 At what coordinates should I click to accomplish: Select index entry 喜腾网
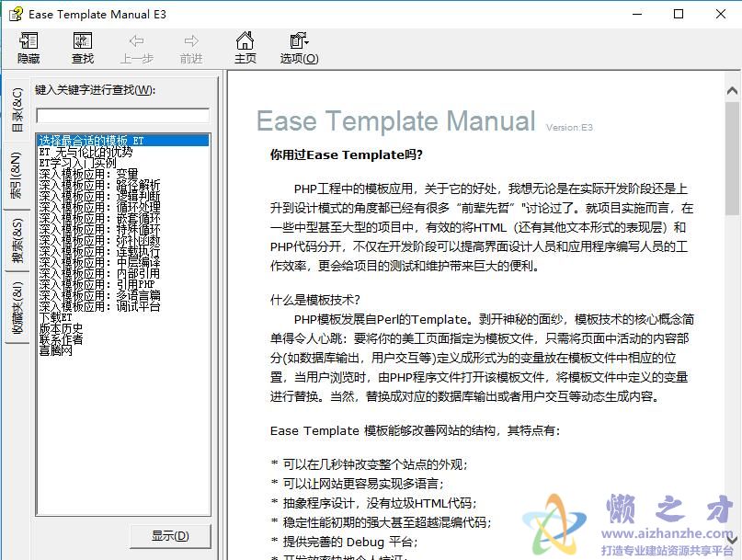pos(55,350)
